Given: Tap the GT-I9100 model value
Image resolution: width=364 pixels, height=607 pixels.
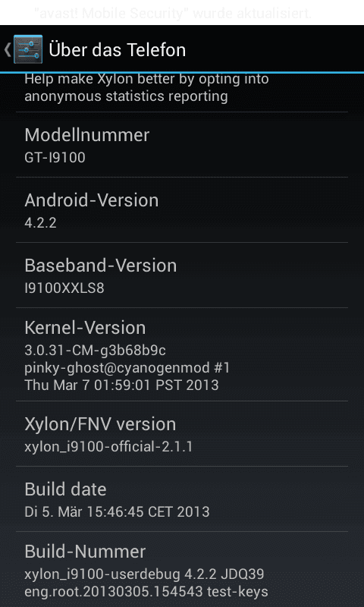Looking at the screenshot, I should (x=55, y=158).
